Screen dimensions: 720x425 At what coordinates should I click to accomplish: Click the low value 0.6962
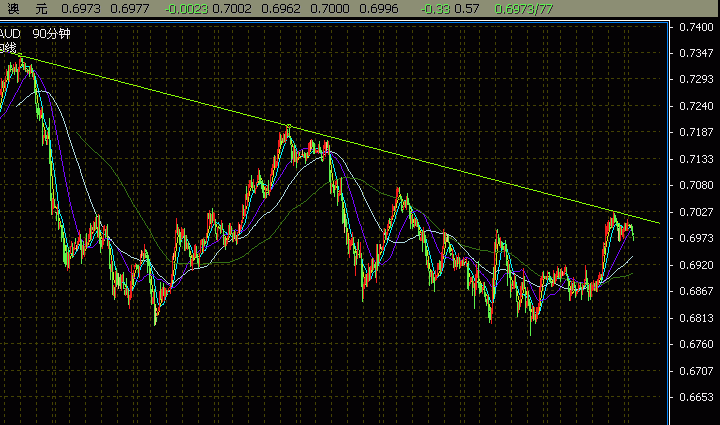(x=281, y=9)
